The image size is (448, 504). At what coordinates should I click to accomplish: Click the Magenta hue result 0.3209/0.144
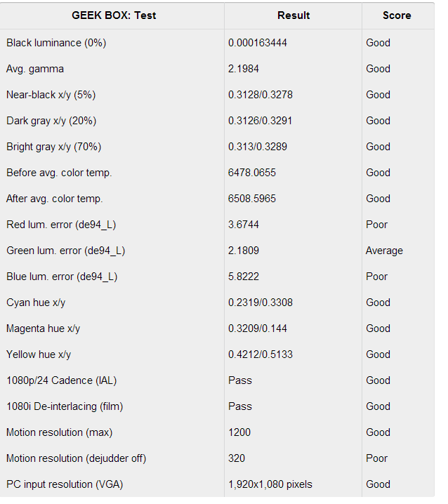[x=257, y=329]
